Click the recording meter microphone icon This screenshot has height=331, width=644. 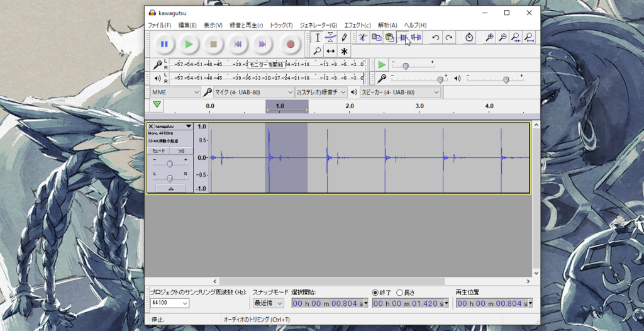tap(157, 65)
